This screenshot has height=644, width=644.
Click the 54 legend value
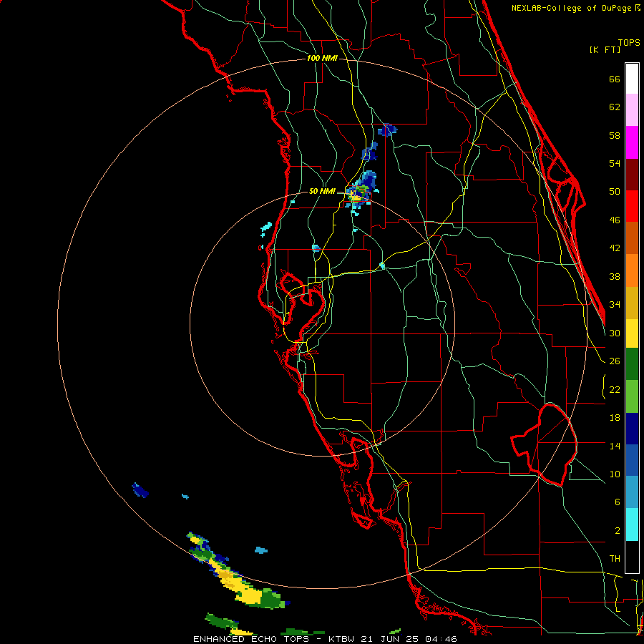pos(615,164)
